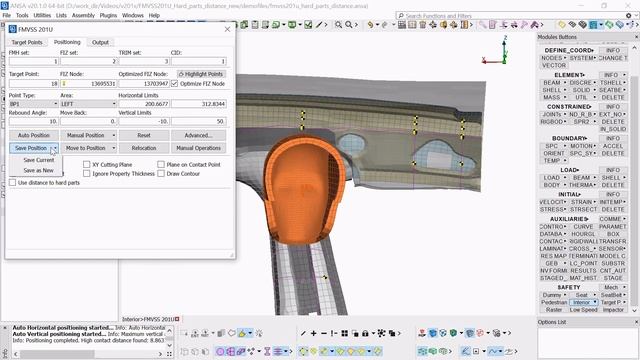Expand the BOUNDARY module group

(x=569, y=138)
